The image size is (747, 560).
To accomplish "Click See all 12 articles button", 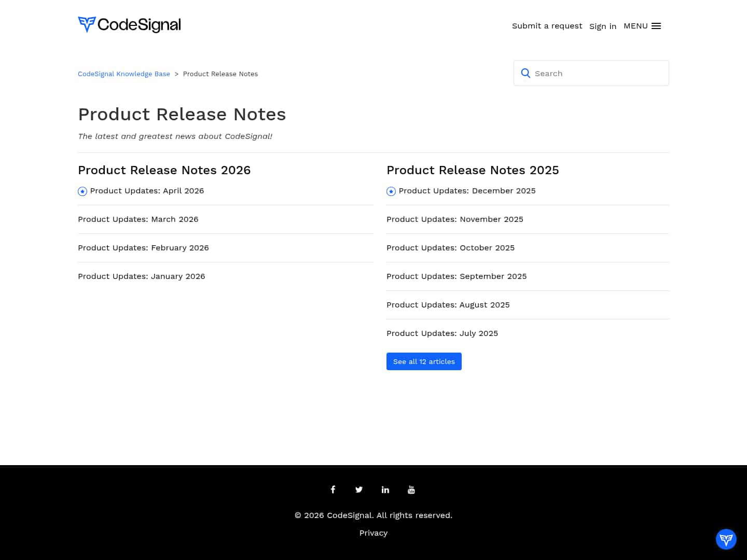I will pyautogui.click(x=424, y=361).
